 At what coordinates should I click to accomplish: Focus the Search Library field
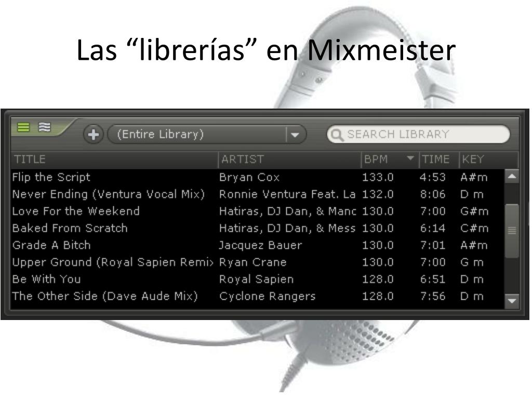(418, 135)
